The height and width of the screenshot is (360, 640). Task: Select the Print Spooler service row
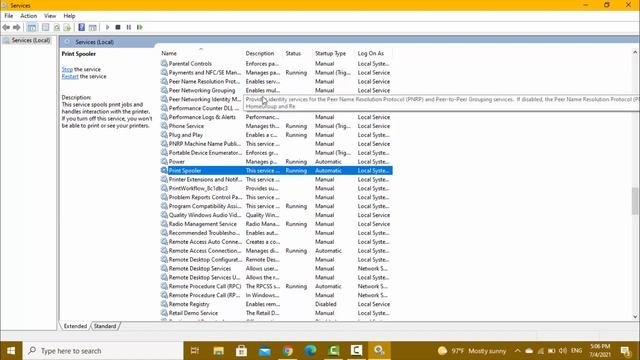click(276, 171)
